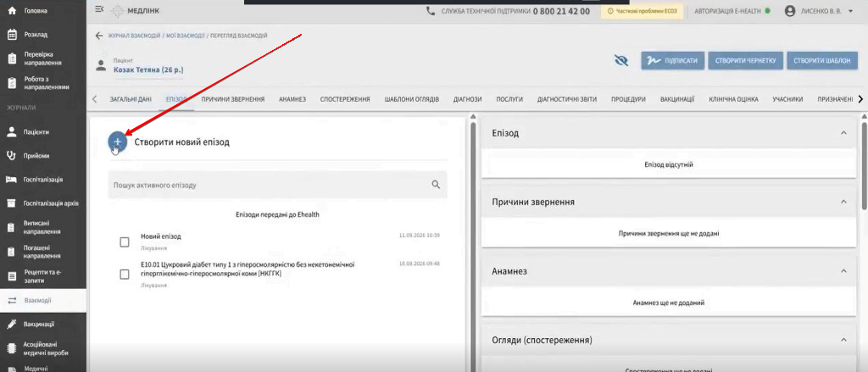
Task: Collapse the Причини звернення panel
Action: pyautogui.click(x=843, y=202)
